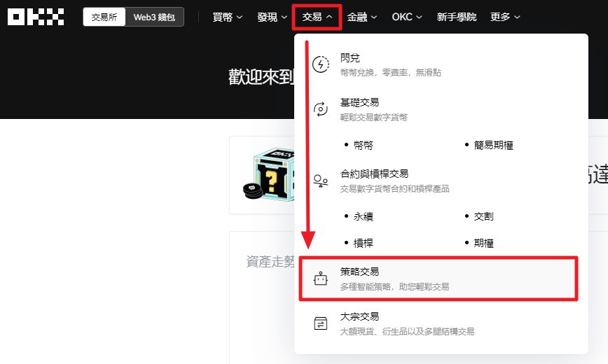Switch to the 交易所 toggle option
Image resolution: width=608 pixels, height=364 pixels.
click(104, 17)
